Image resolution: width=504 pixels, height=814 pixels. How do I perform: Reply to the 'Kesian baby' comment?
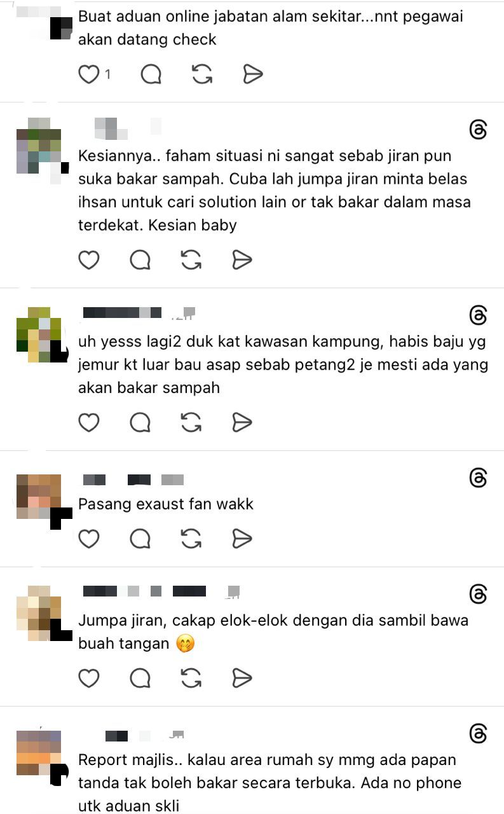[x=140, y=259]
